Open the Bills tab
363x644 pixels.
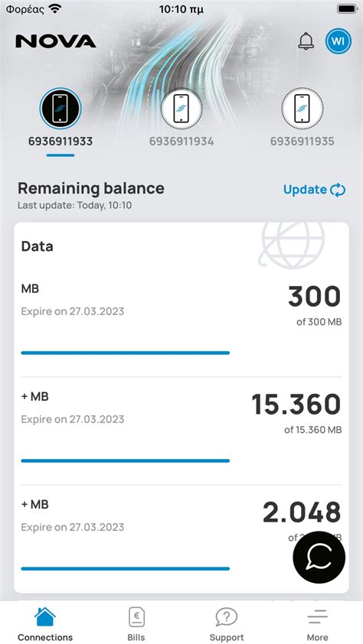tap(136, 623)
